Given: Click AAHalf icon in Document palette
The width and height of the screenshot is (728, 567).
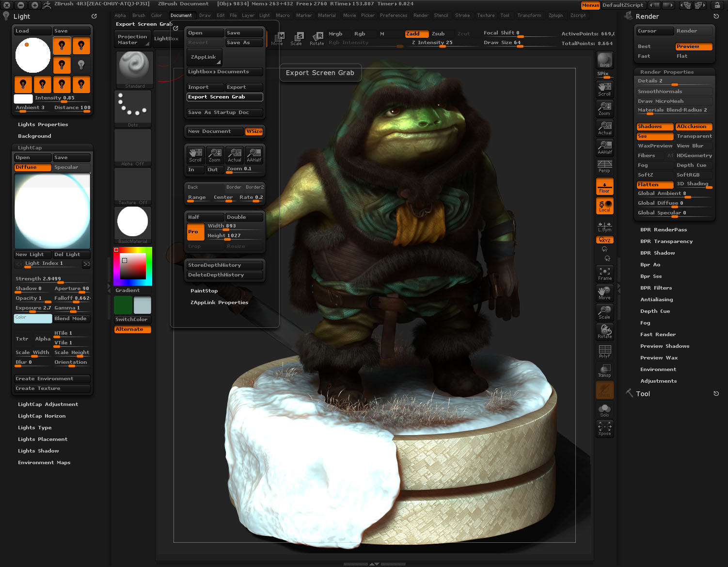Looking at the screenshot, I should pos(254,155).
